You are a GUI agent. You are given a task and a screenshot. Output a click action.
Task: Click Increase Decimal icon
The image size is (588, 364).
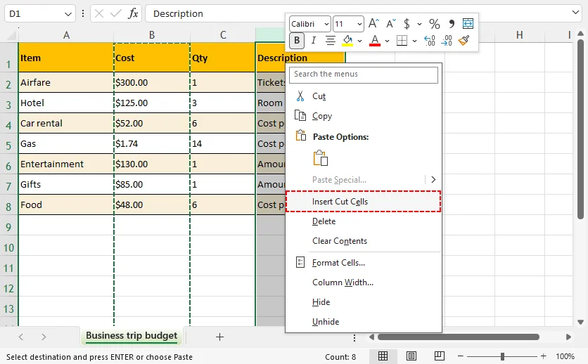(x=429, y=41)
